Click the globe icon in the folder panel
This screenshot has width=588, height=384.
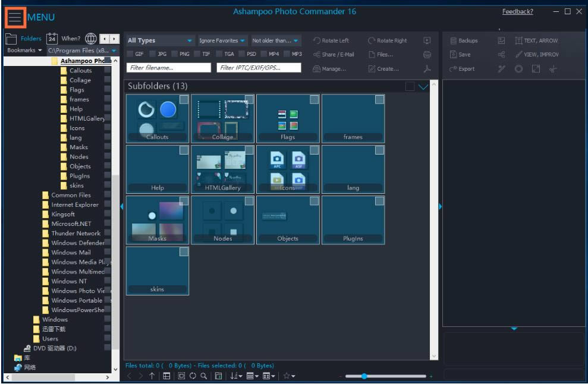pyautogui.click(x=90, y=38)
